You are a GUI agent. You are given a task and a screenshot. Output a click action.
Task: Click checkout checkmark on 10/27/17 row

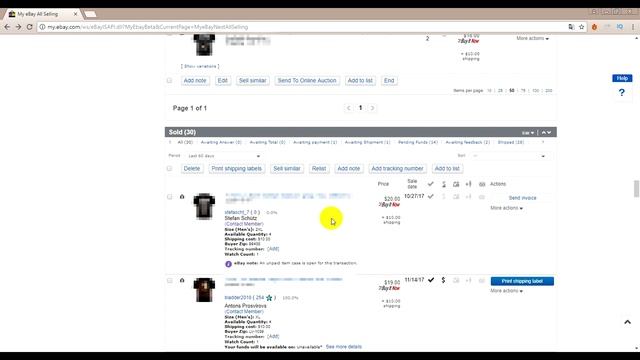(x=431, y=196)
